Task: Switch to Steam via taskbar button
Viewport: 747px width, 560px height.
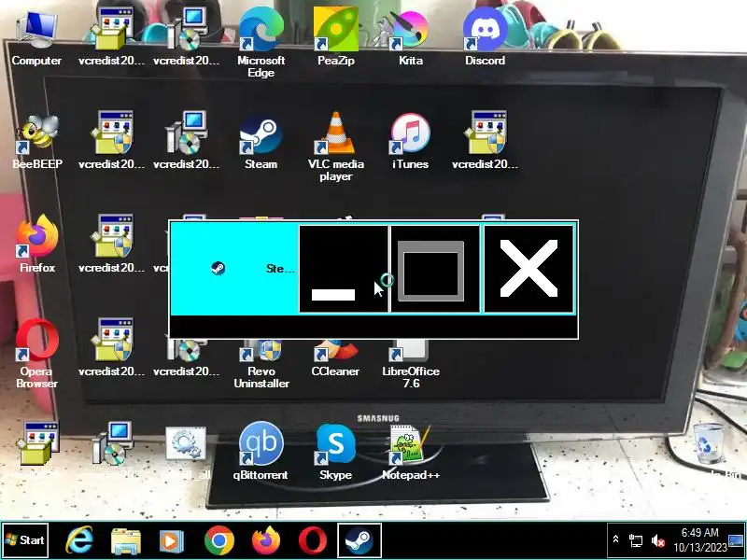Action: pos(359,540)
